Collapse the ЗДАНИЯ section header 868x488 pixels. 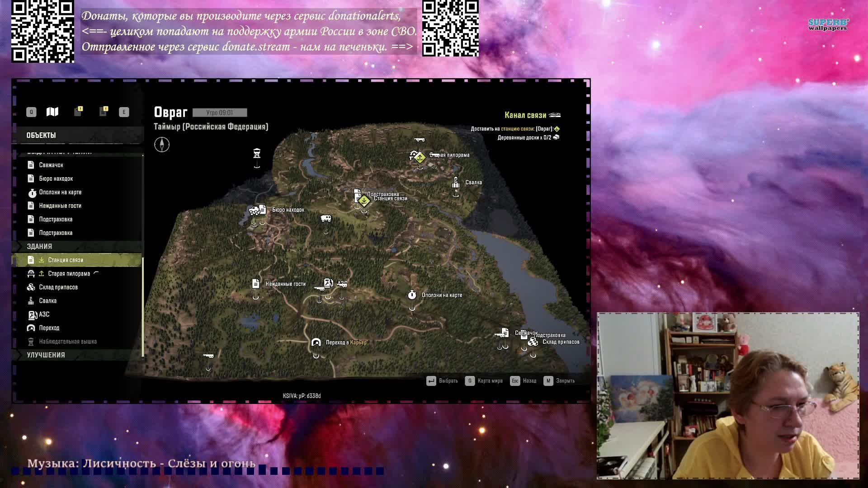[39, 246]
